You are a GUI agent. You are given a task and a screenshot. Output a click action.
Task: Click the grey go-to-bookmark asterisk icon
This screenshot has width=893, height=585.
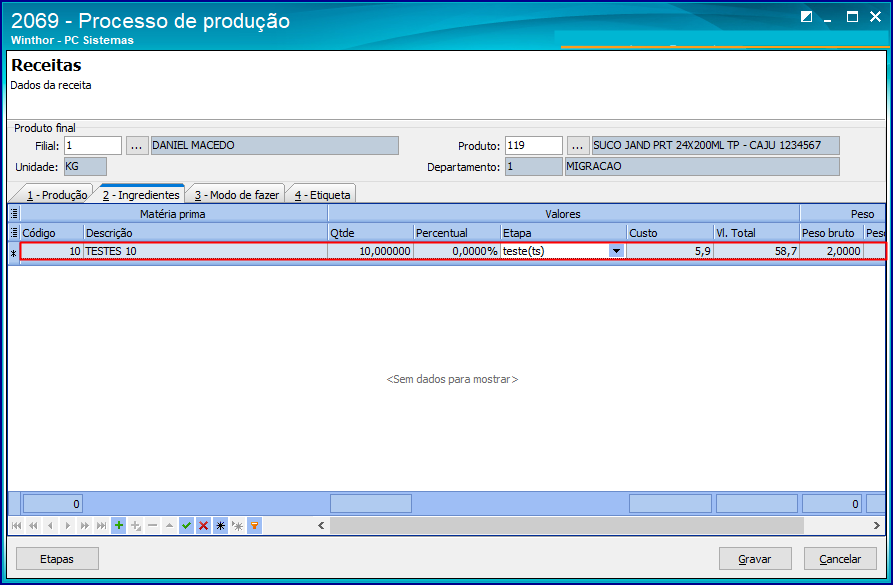coord(237,525)
